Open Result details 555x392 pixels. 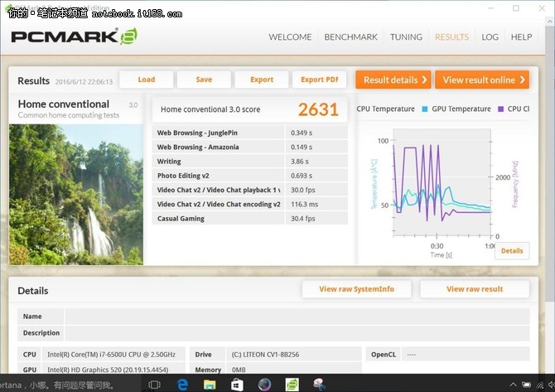tap(393, 80)
